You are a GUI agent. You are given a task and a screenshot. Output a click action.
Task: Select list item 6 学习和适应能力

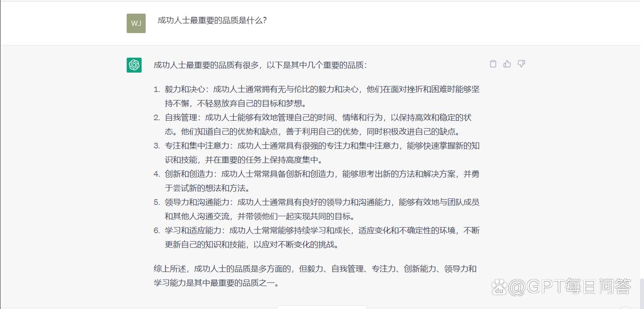coord(317,237)
